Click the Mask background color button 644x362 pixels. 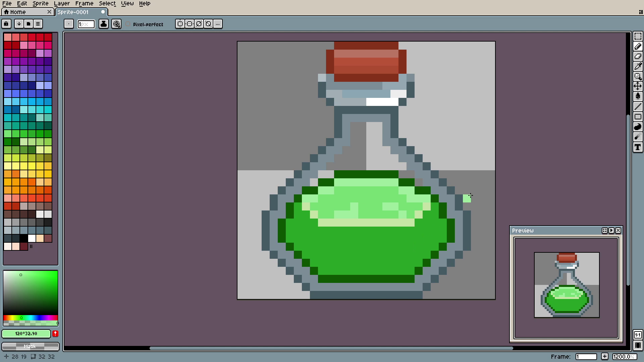click(30, 346)
